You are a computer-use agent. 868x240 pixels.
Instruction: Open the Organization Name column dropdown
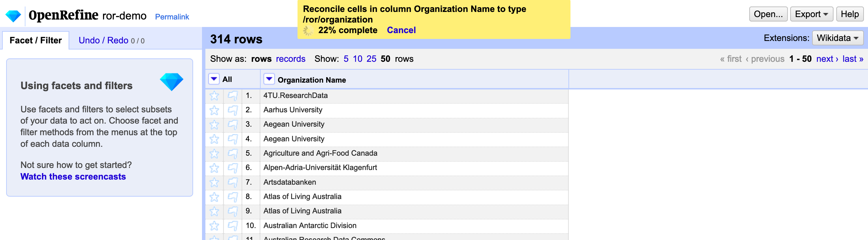[269, 79]
